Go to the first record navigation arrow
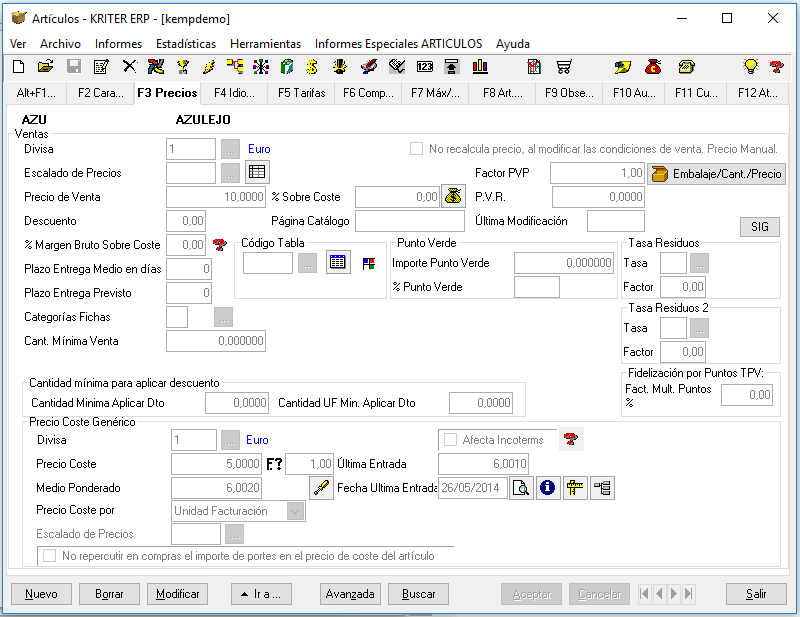This screenshot has width=800, height=617. 644,594
